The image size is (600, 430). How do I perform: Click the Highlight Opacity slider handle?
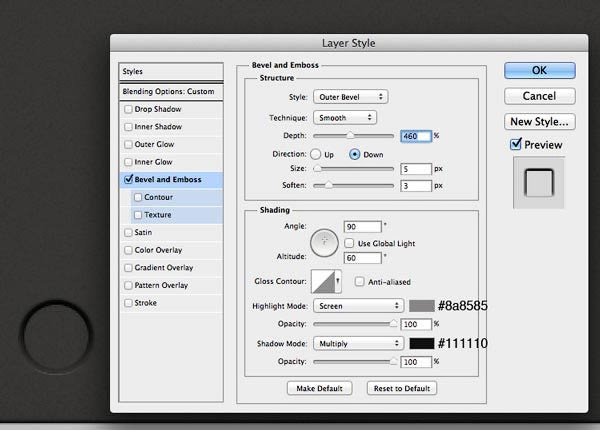point(393,324)
